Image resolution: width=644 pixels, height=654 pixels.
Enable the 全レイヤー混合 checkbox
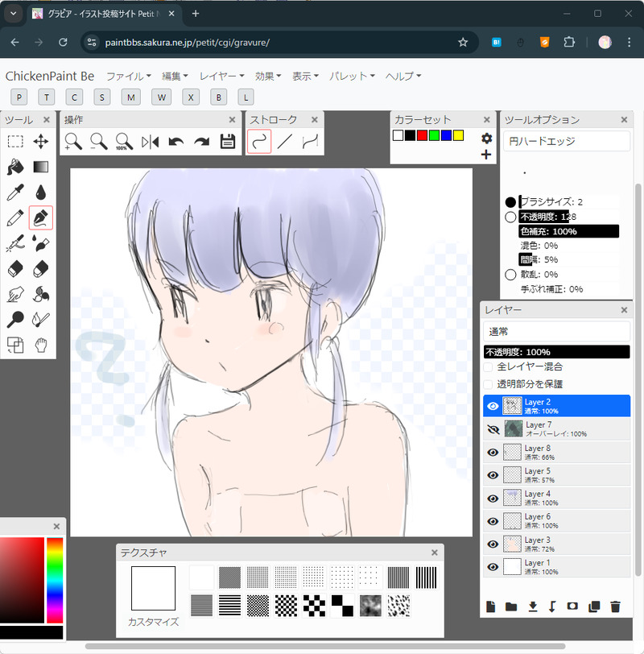(488, 367)
